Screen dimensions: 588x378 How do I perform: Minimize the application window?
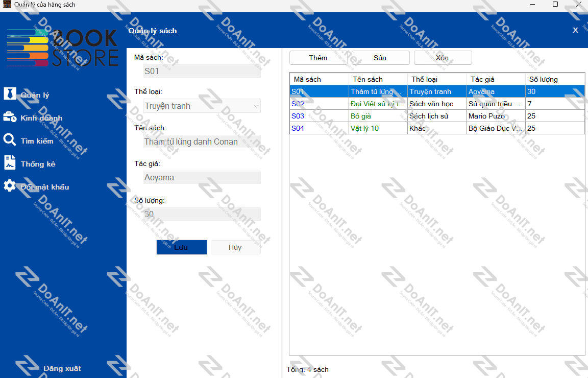coord(532,4)
